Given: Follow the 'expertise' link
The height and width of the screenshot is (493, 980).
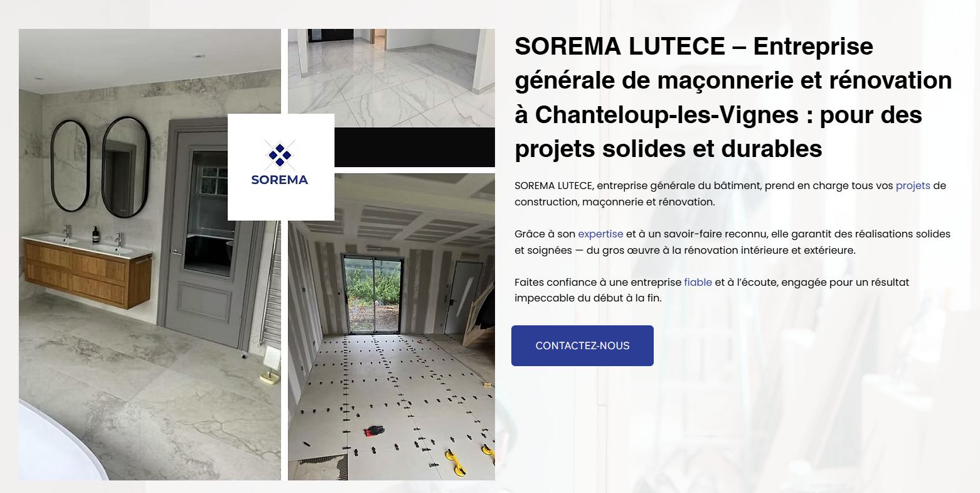Looking at the screenshot, I should (x=600, y=234).
